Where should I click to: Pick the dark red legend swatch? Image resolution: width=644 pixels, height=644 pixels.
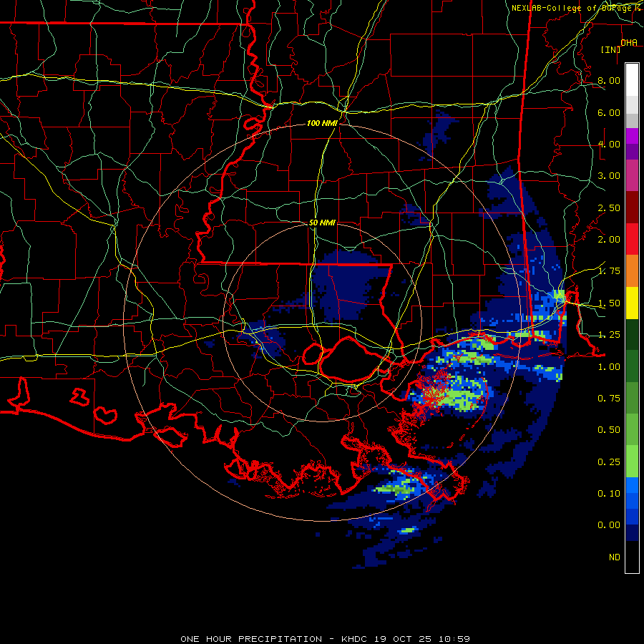click(x=632, y=208)
